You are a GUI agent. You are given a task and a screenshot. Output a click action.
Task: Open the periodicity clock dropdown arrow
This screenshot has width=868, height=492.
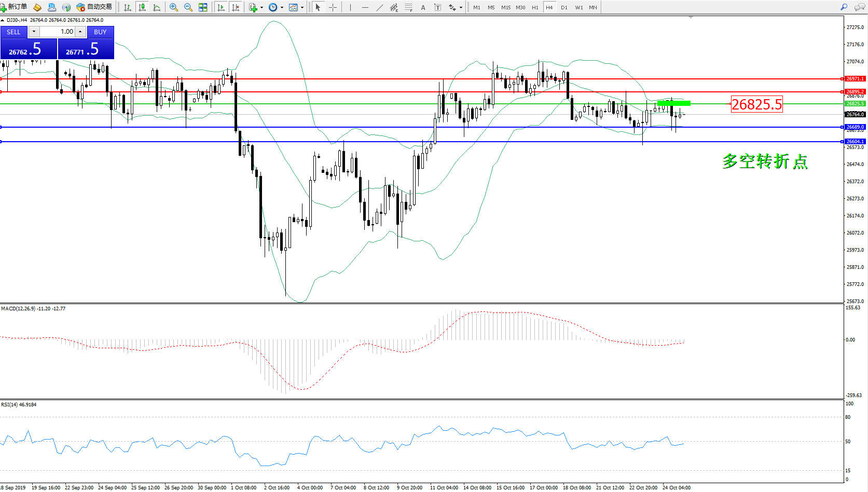click(x=282, y=7)
